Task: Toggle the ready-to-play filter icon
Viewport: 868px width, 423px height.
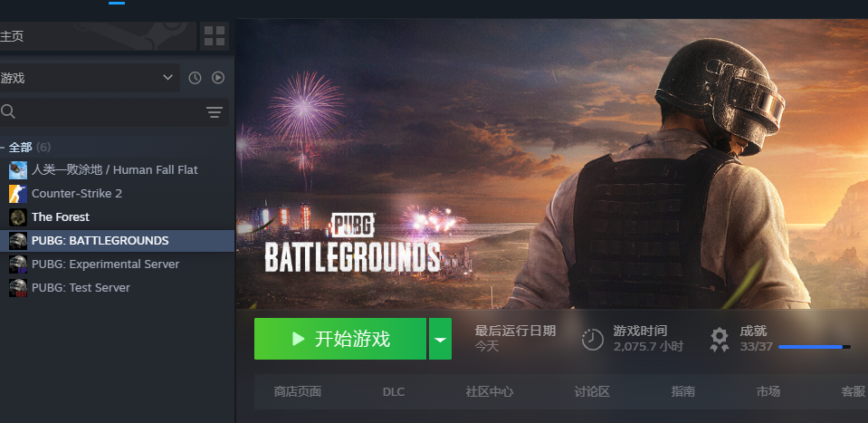Action: 218,78
